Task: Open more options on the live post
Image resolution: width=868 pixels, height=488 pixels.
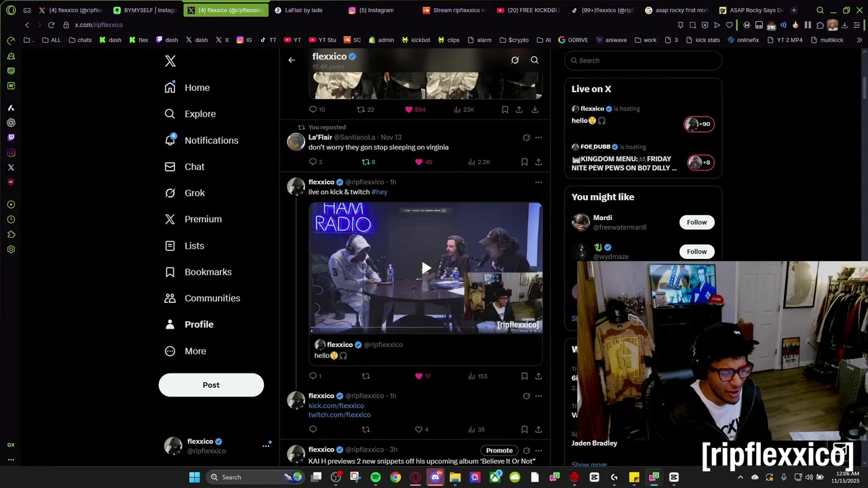Action: [538, 182]
